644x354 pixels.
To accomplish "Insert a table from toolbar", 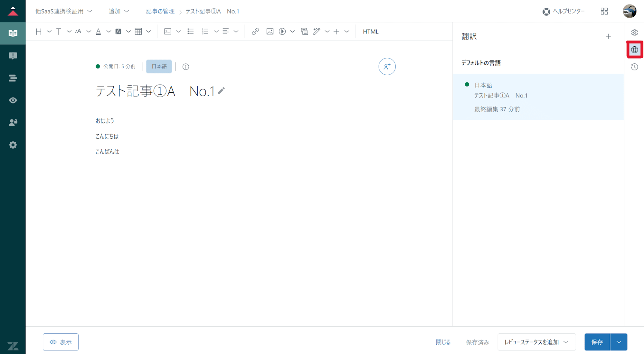I will [x=138, y=32].
